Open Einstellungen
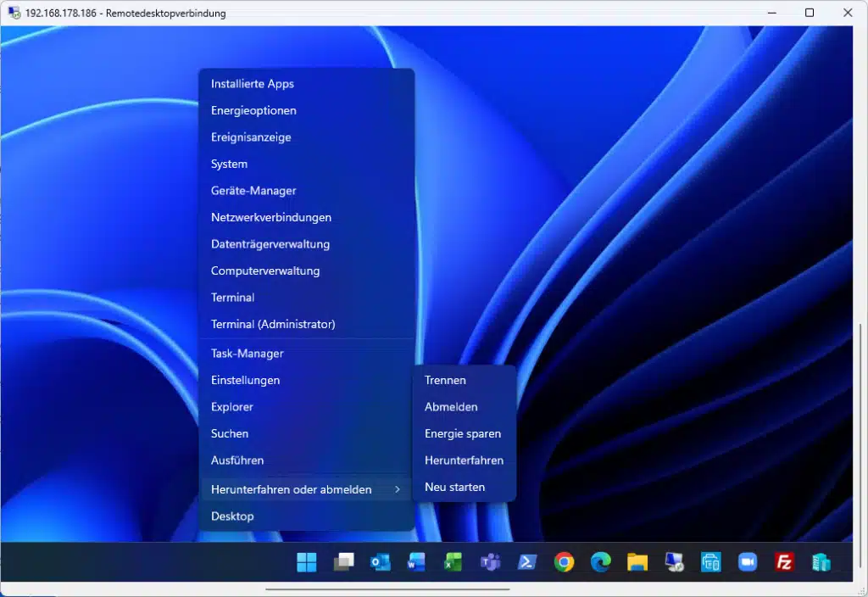The image size is (868, 597). click(306, 380)
